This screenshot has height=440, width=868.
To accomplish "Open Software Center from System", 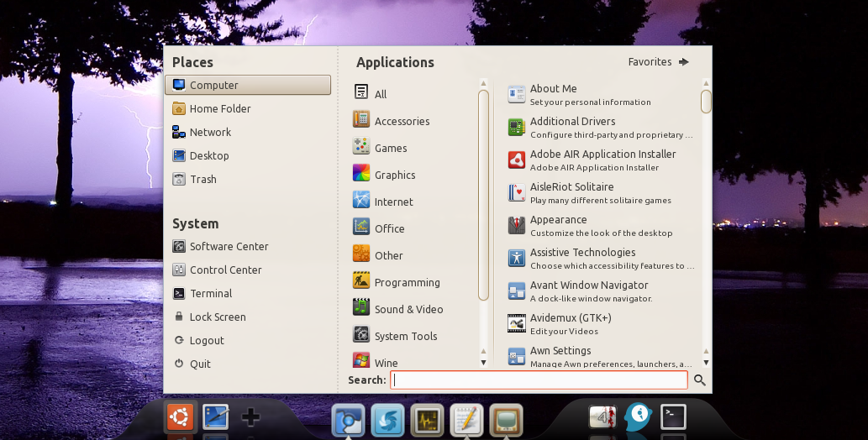I will coord(229,246).
